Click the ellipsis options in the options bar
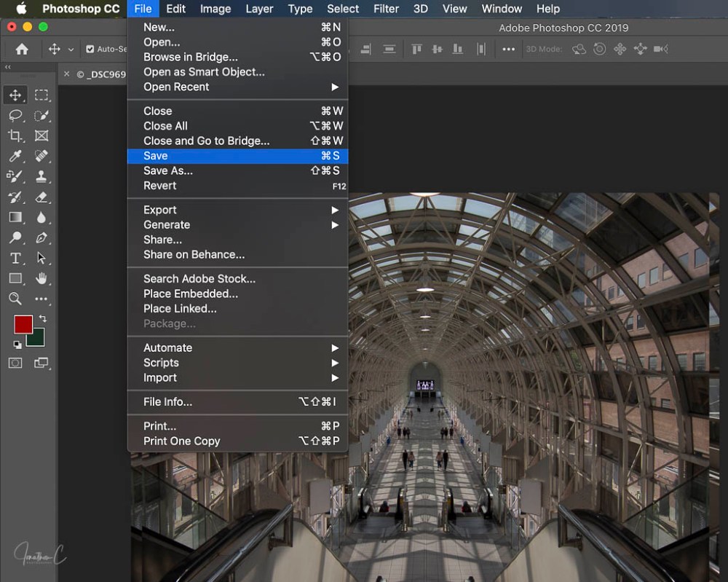The image size is (728, 582). coord(509,49)
